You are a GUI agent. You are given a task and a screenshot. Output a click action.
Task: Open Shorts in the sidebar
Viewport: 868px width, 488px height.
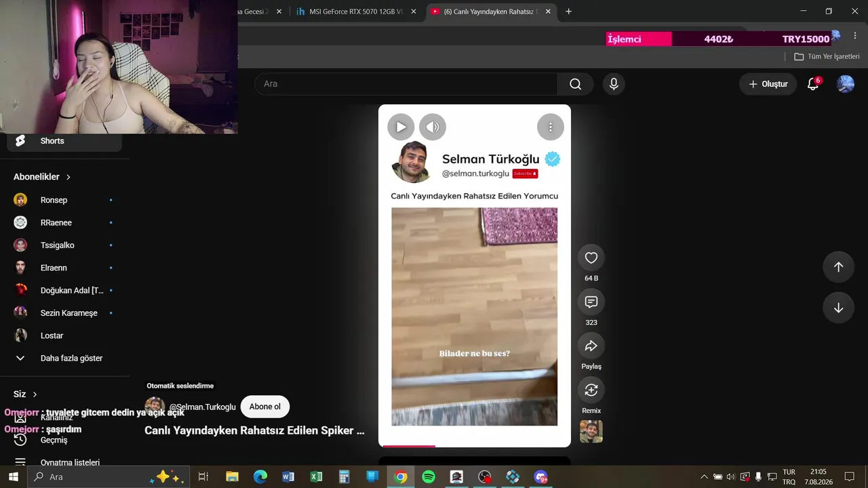click(64, 141)
